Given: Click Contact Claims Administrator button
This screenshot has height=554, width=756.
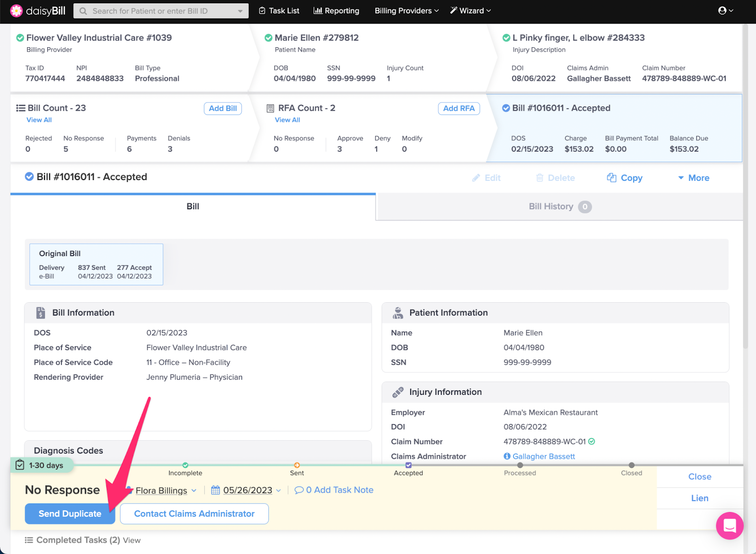Looking at the screenshot, I should 194,513.
